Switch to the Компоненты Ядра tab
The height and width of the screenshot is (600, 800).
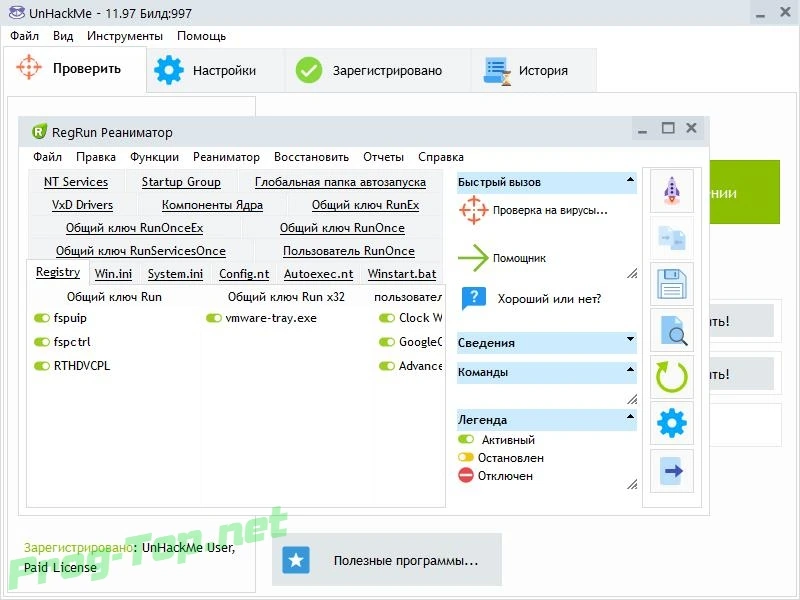click(212, 205)
